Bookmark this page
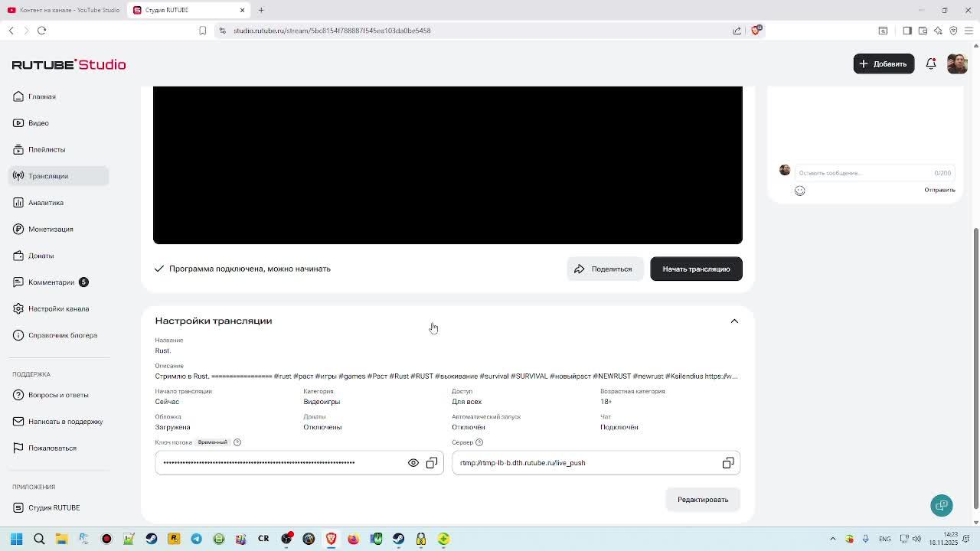 [x=203, y=31]
